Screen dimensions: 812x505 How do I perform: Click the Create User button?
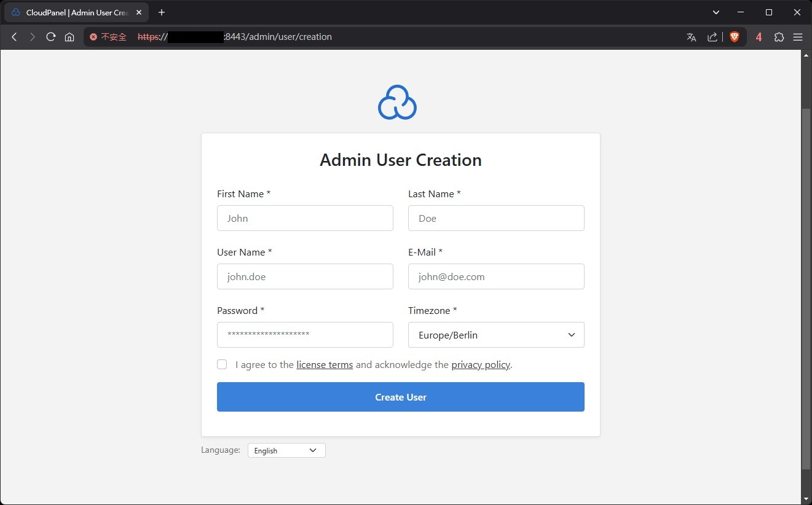pos(401,397)
